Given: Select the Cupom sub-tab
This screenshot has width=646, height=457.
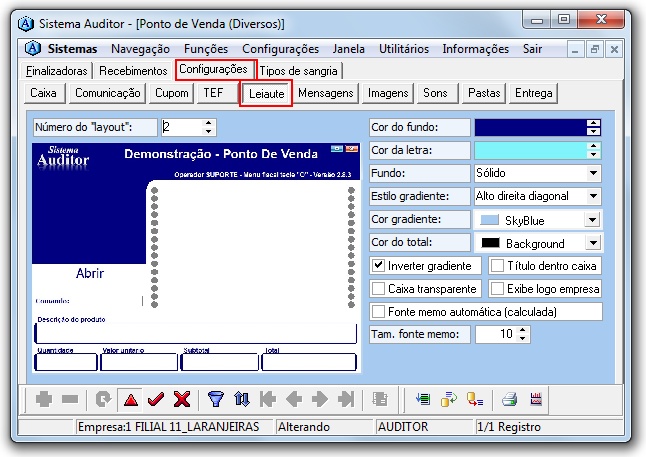Looking at the screenshot, I should pos(172,93).
